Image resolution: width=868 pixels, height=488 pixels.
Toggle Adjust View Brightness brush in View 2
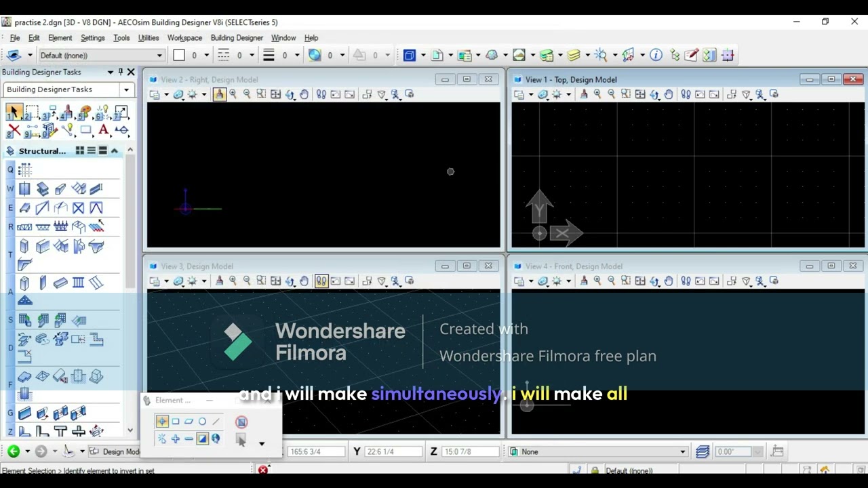coord(219,94)
